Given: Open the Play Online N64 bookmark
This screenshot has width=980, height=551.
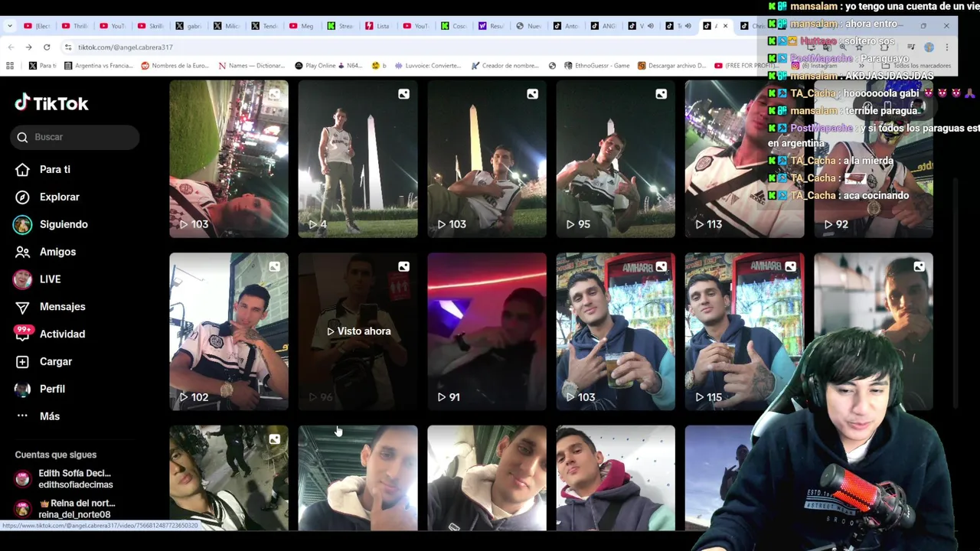Looking at the screenshot, I should click(x=328, y=66).
